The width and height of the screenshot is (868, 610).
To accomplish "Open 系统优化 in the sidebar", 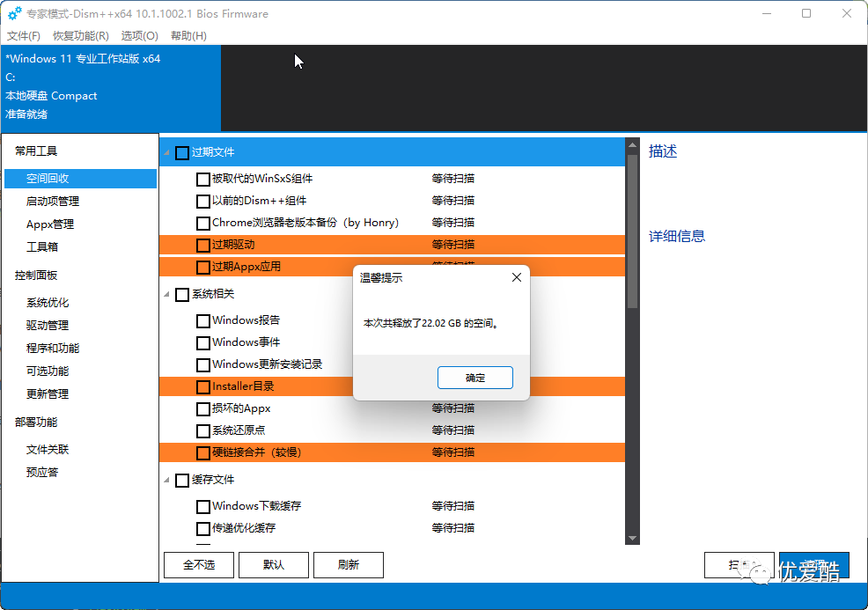I will click(x=48, y=302).
